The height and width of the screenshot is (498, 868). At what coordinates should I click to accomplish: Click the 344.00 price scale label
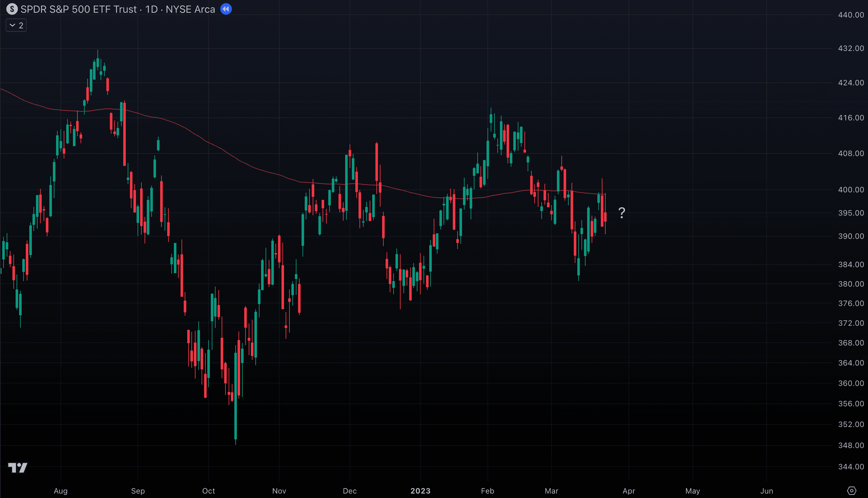850,466
